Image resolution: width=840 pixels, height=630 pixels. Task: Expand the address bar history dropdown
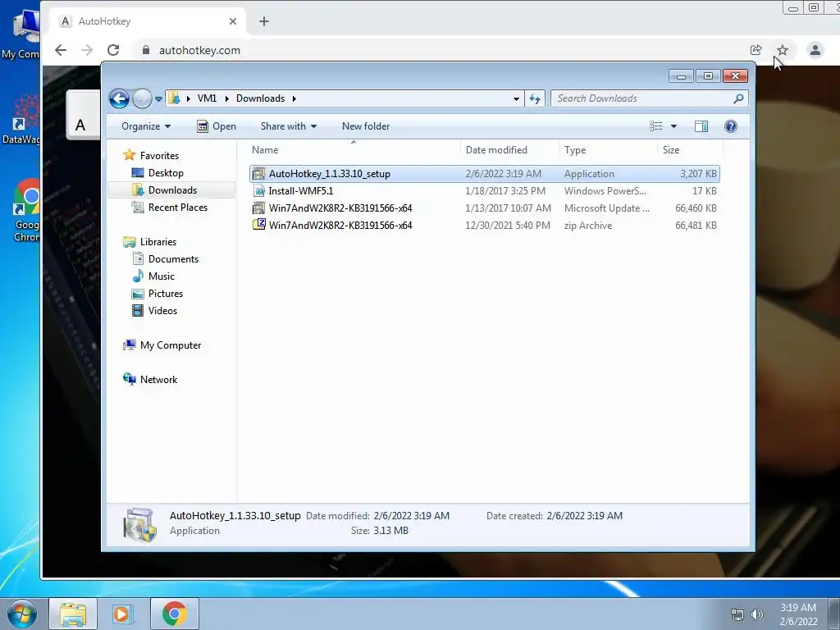coord(516,99)
